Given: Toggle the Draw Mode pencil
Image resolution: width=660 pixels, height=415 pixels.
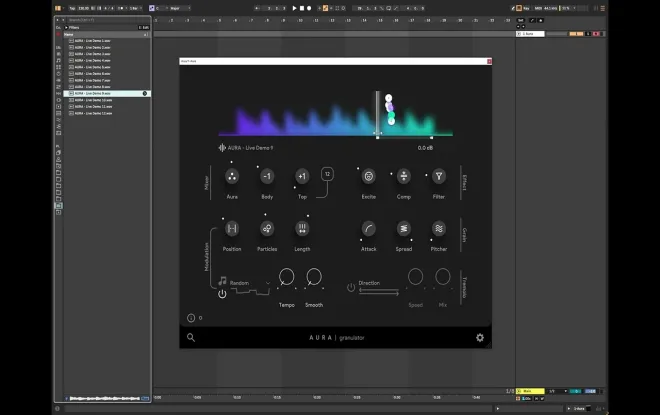Looking at the screenshot, I should 513,8.
